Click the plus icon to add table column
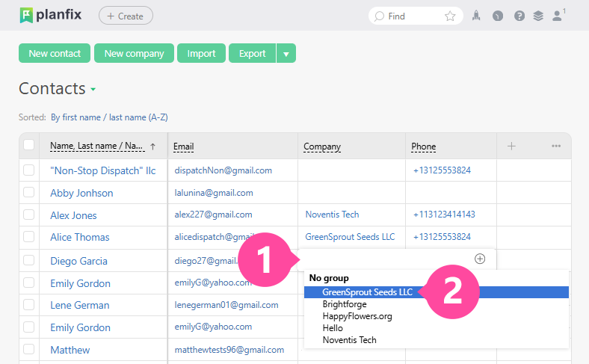Screen dimensions: 589x364 (x=511, y=146)
